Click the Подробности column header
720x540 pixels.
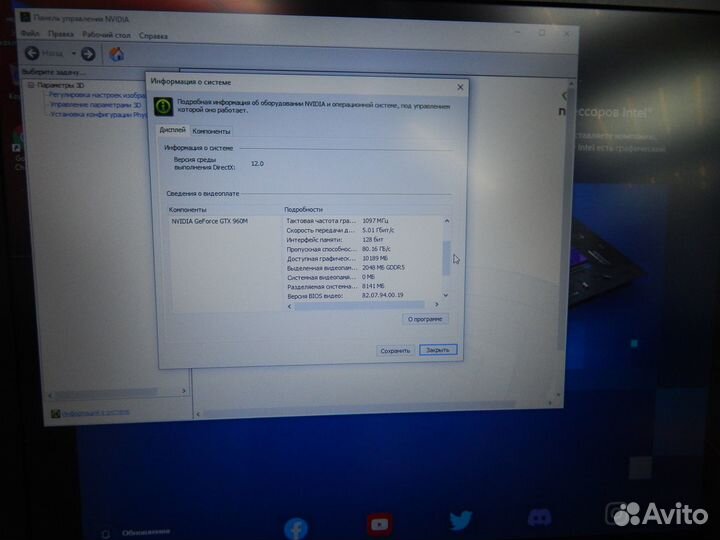pos(303,209)
